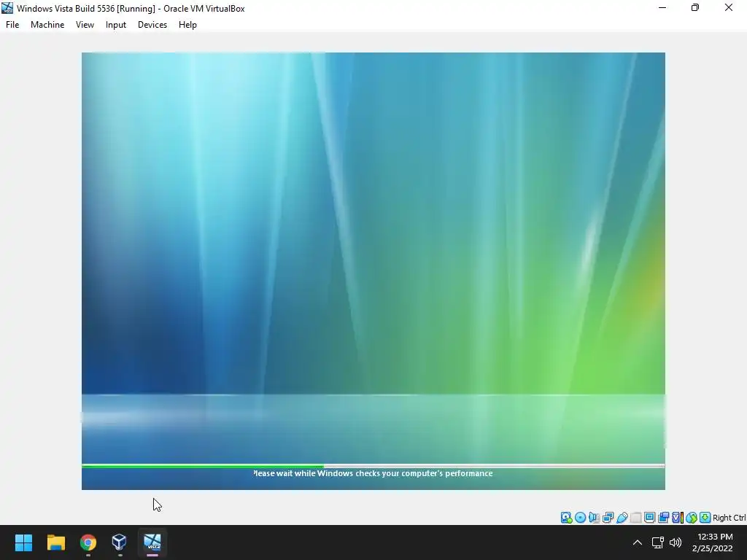Open File Explorer from the taskbar
Screen dimensions: 747x560
[56, 542]
